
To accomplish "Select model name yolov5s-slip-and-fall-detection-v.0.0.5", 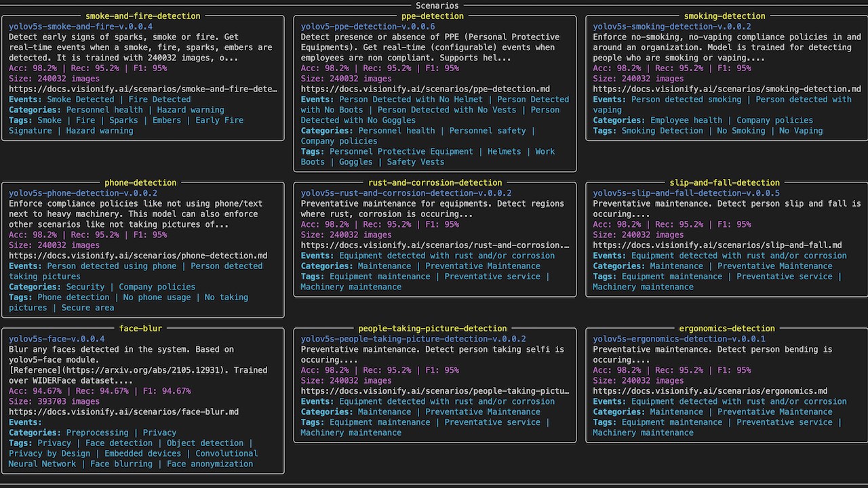I will coord(686,193).
